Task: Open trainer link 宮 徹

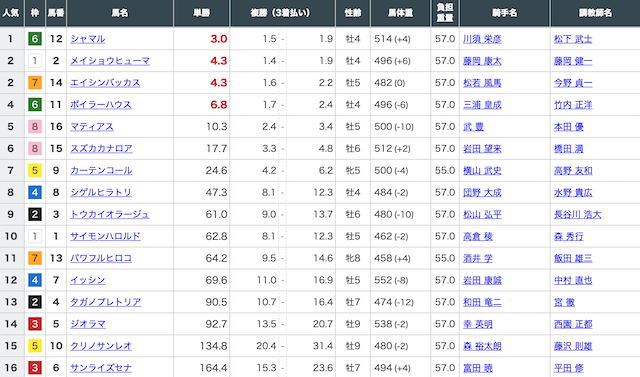Action: (564, 302)
